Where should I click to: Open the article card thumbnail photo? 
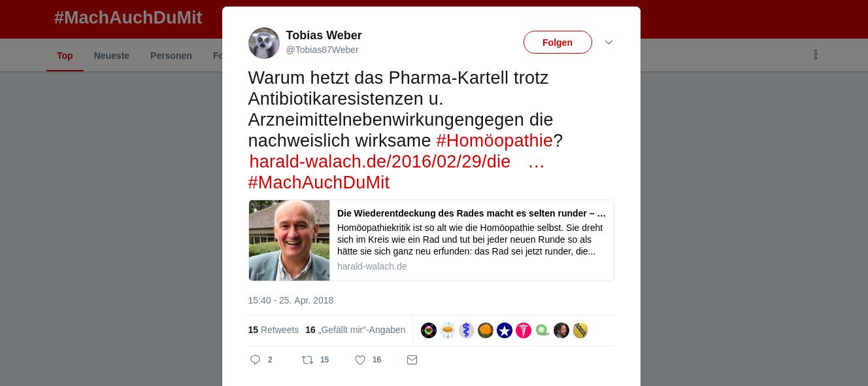289,240
